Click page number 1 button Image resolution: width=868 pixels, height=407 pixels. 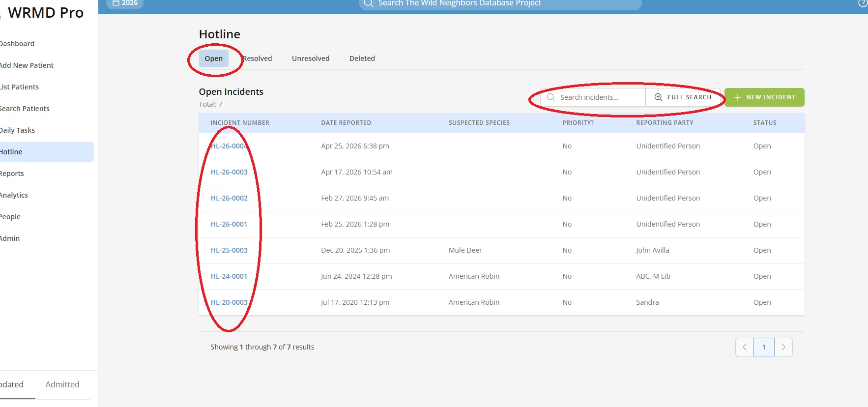pos(764,347)
